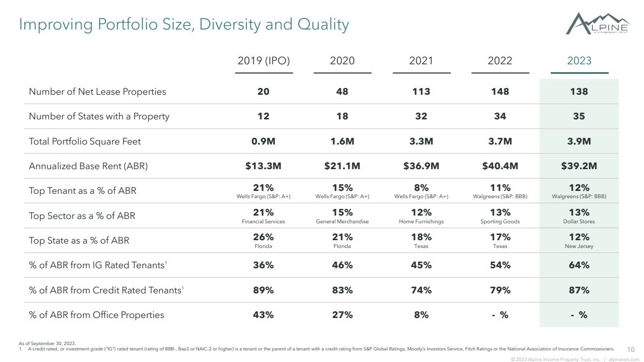
Task: Select the "Number of States with a Property" label
Action: click(99, 116)
